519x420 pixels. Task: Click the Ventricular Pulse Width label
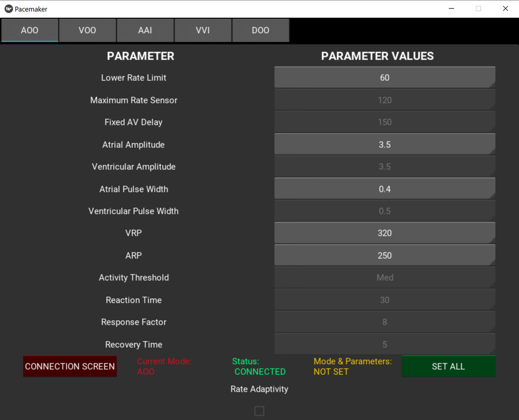pos(133,211)
